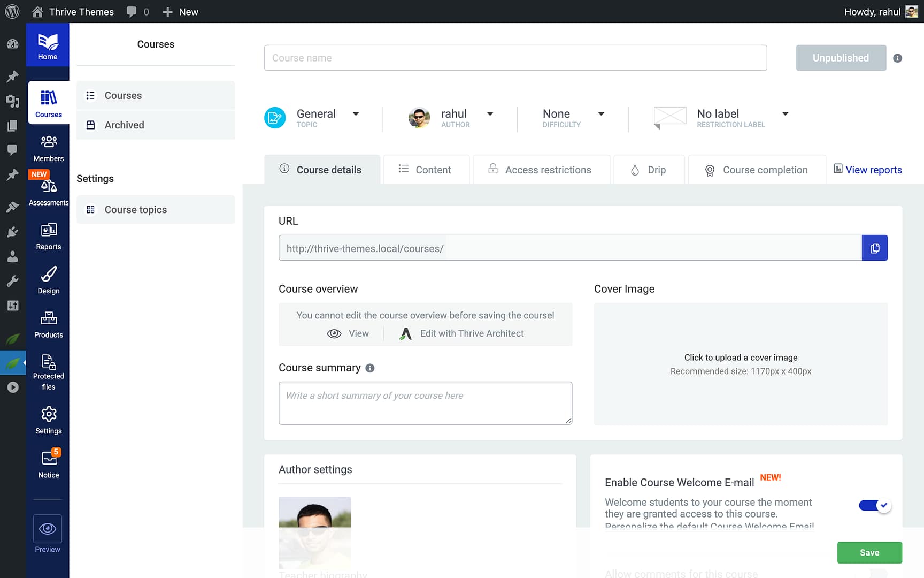Image resolution: width=924 pixels, height=578 pixels.
Task: Open the WordPress Comments icon in admin bar
Action: [x=132, y=11]
